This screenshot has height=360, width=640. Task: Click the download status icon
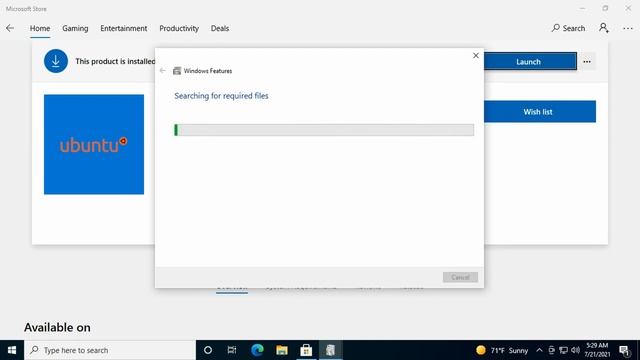[x=56, y=61]
